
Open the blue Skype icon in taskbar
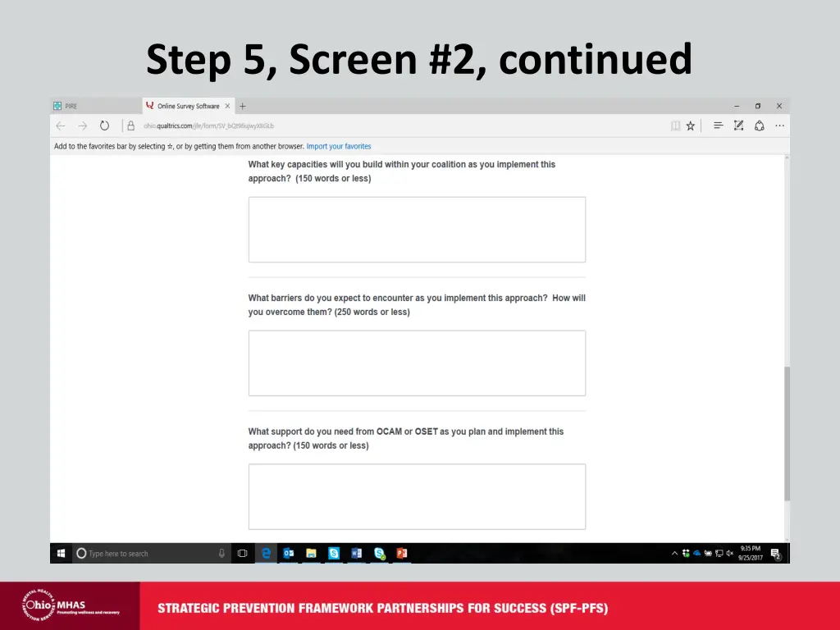[x=334, y=554]
